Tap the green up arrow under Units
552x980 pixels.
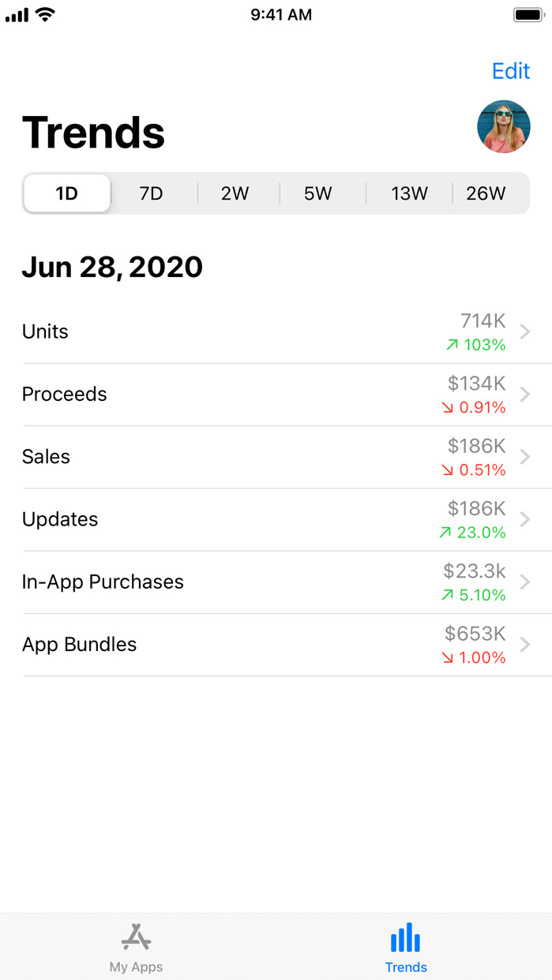point(452,345)
